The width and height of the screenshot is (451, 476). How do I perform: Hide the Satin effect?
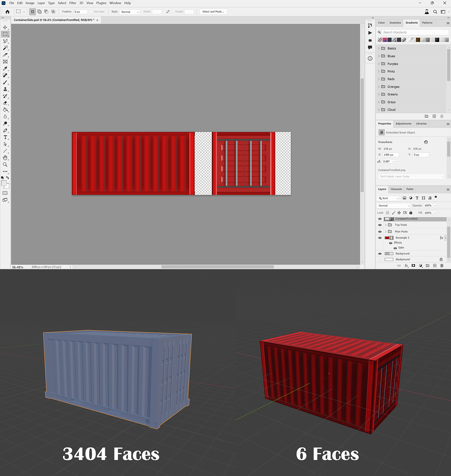click(x=395, y=248)
